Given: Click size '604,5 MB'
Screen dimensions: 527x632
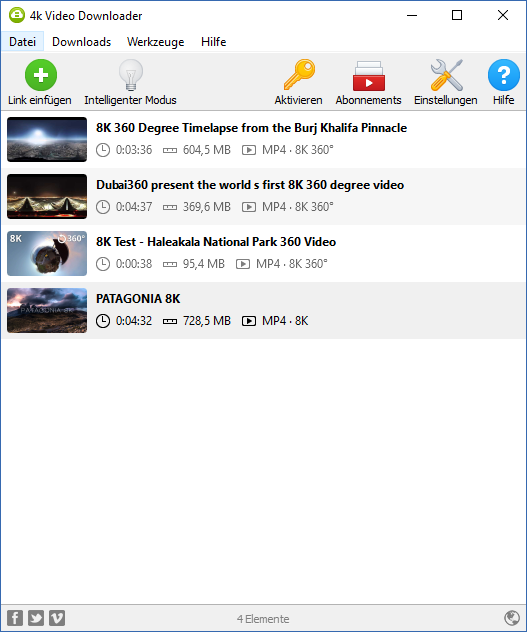Looking at the screenshot, I should coord(207,150).
